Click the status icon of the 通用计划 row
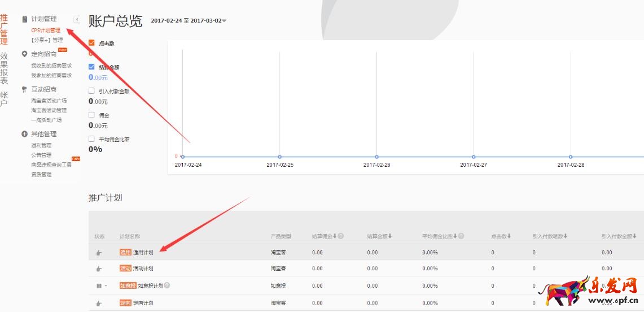The width and height of the screenshot is (644, 312). click(99, 253)
